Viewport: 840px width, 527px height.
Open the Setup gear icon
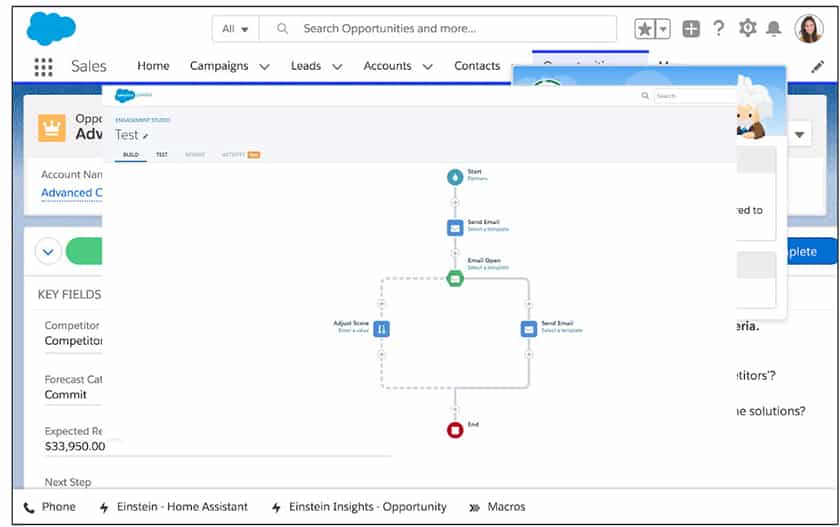point(747,27)
